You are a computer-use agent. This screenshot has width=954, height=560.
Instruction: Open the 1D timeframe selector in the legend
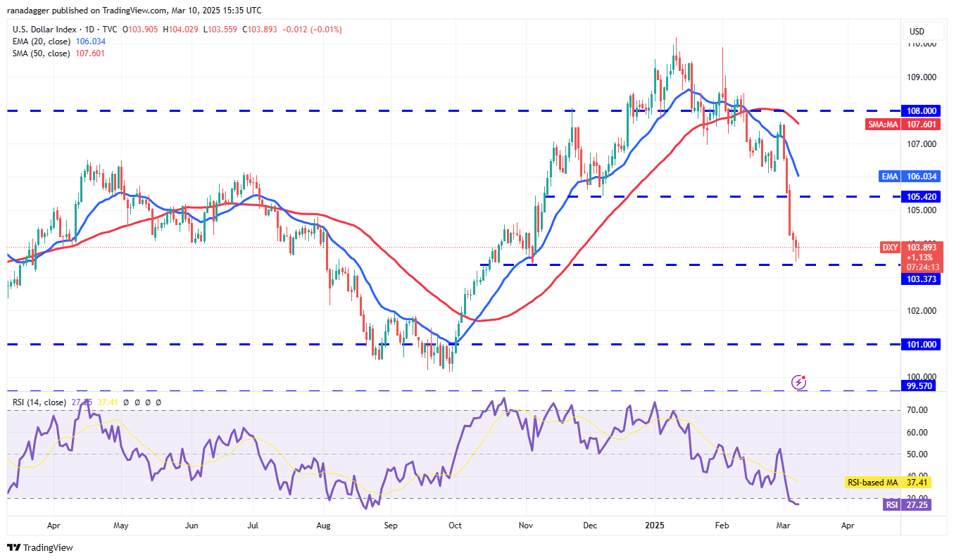coord(89,30)
